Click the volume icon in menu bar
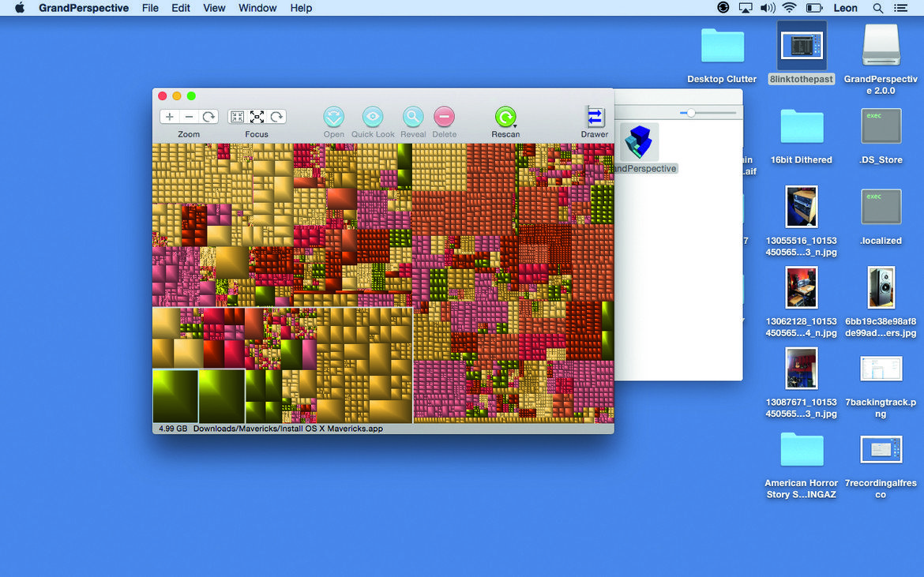924x577 pixels. (x=768, y=8)
